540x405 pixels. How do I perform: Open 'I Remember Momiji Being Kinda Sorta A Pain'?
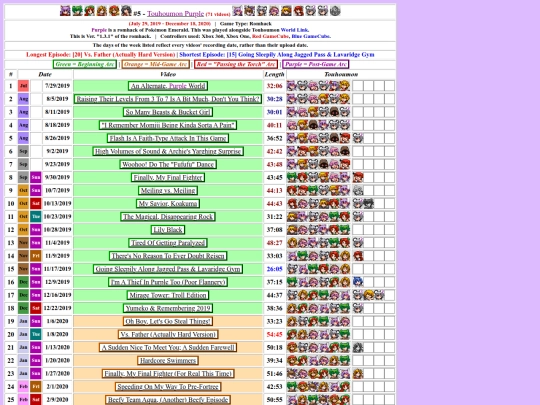168,125
